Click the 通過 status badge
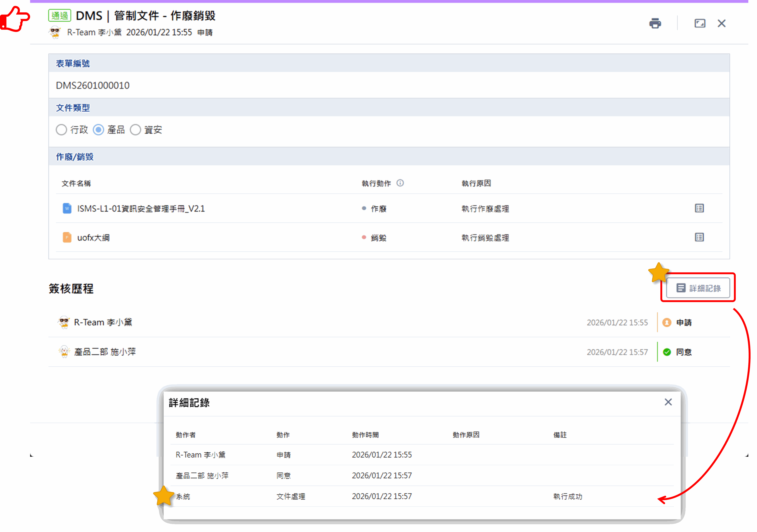Image resolution: width=757 pixels, height=532 pixels. 59,16
